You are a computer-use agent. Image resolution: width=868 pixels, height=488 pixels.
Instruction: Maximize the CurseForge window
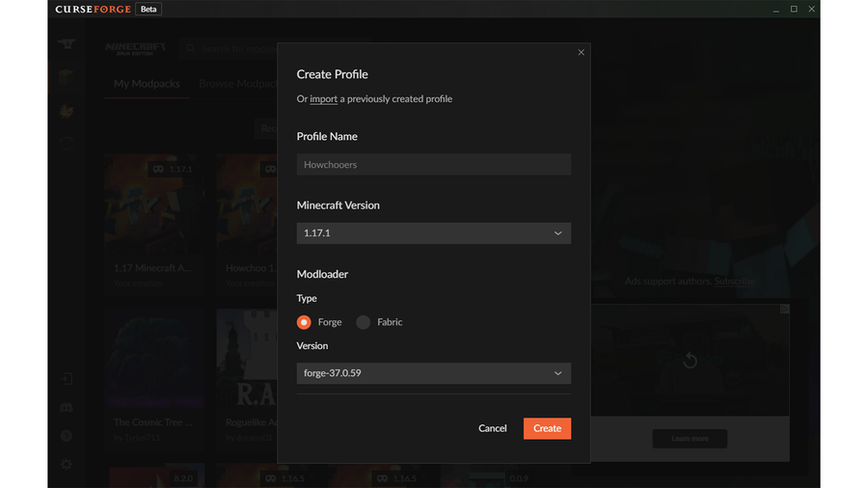794,9
